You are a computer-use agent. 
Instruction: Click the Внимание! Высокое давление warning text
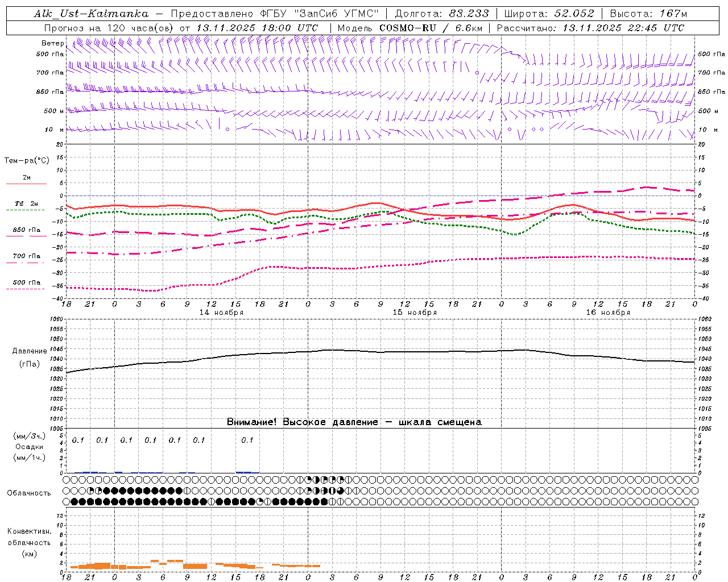click(354, 422)
